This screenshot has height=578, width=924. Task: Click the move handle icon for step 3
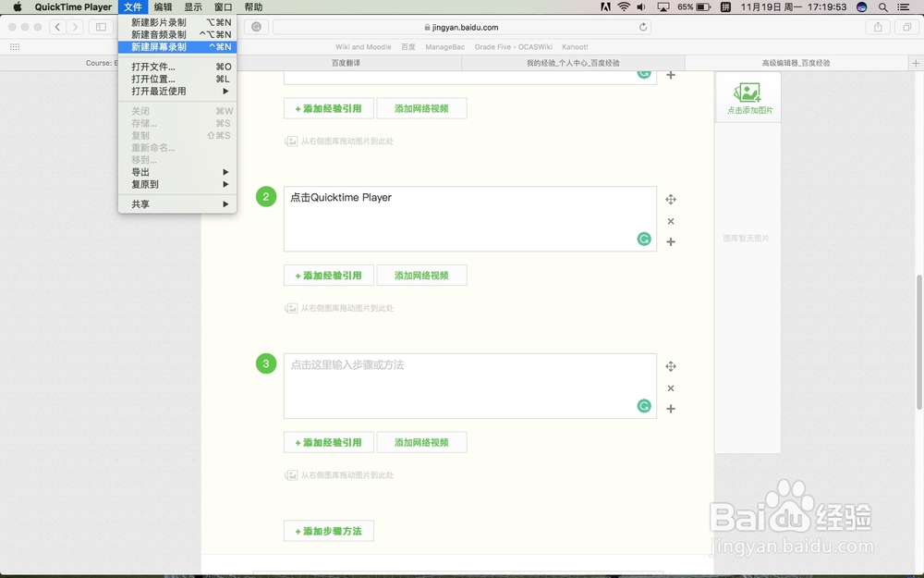point(671,366)
